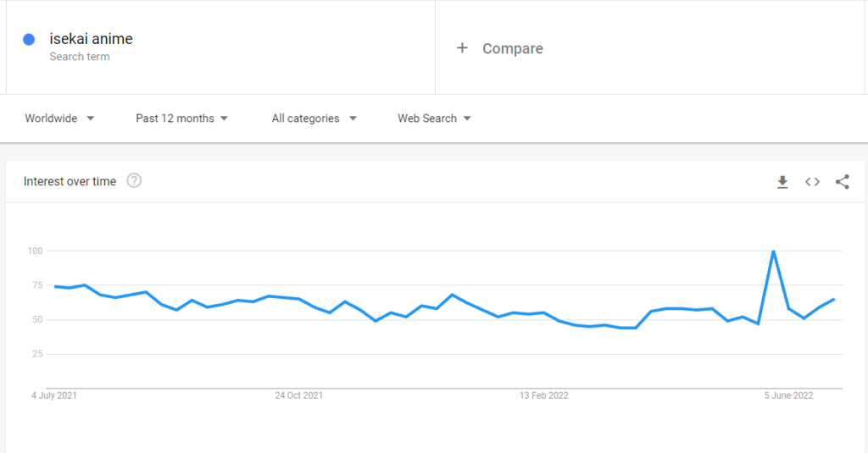Click the 24 Oct 2021 axis label
The height and width of the screenshot is (453, 868).
point(299,395)
